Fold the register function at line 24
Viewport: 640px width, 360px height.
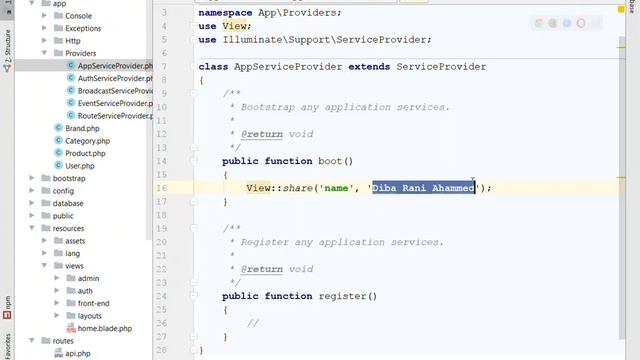[194, 296]
